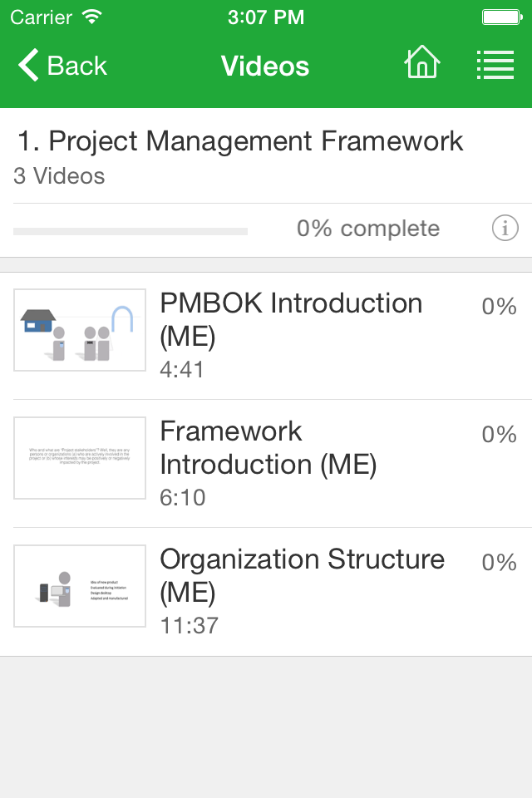Tap the Wi-Fi status icon
Screen dimensions: 532x798
[x=92, y=17]
